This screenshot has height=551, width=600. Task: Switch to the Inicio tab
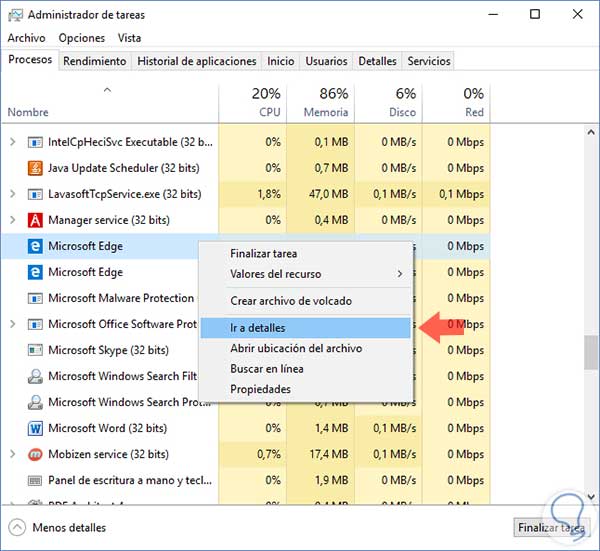coord(280,61)
